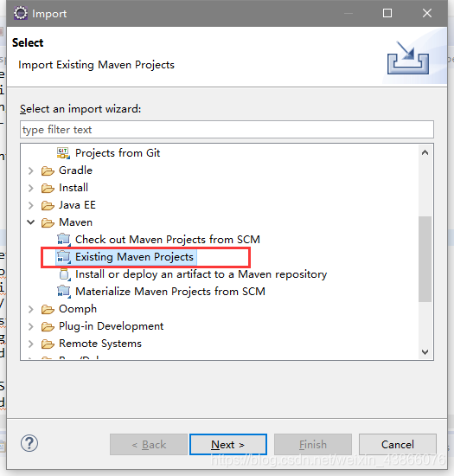The image size is (454, 476).
Task: Focus the type filter text field
Action: [x=227, y=130]
